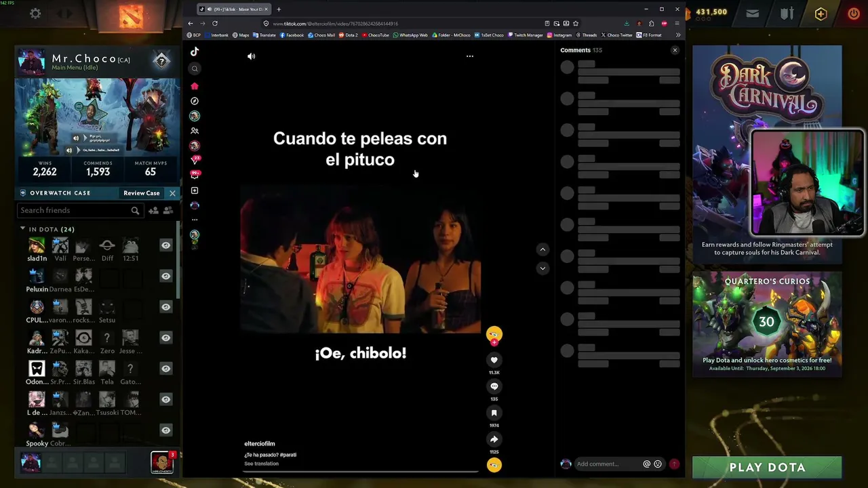This screenshot has height=488, width=868.
Task: Select the TikTok browser tab
Action: (x=235, y=9)
